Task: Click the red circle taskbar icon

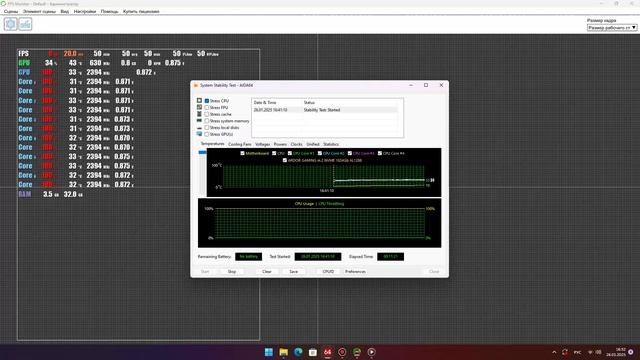Action: [x=342, y=352]
